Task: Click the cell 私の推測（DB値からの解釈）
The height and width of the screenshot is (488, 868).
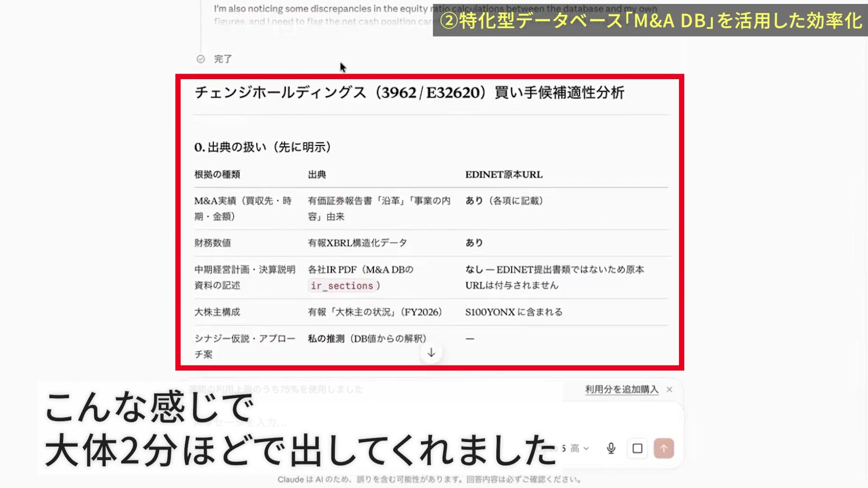Action: 368,338
